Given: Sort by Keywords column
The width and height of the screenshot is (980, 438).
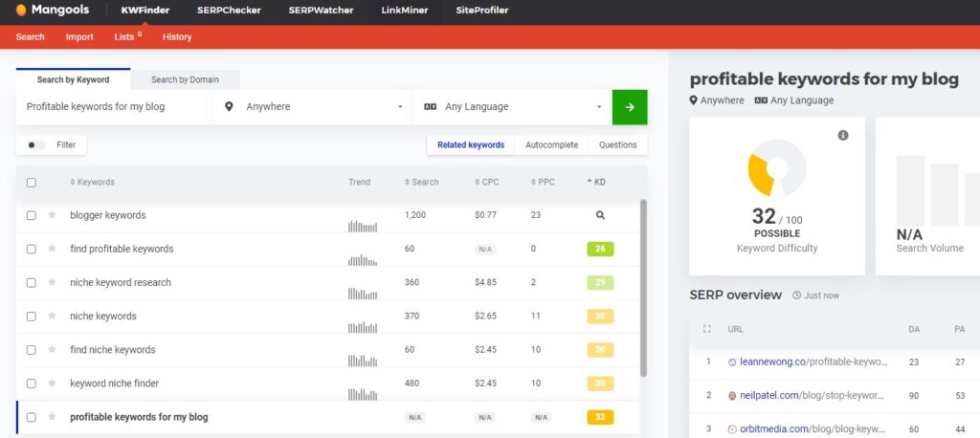Looking at the screenshot, I should [x=92, y=183].
